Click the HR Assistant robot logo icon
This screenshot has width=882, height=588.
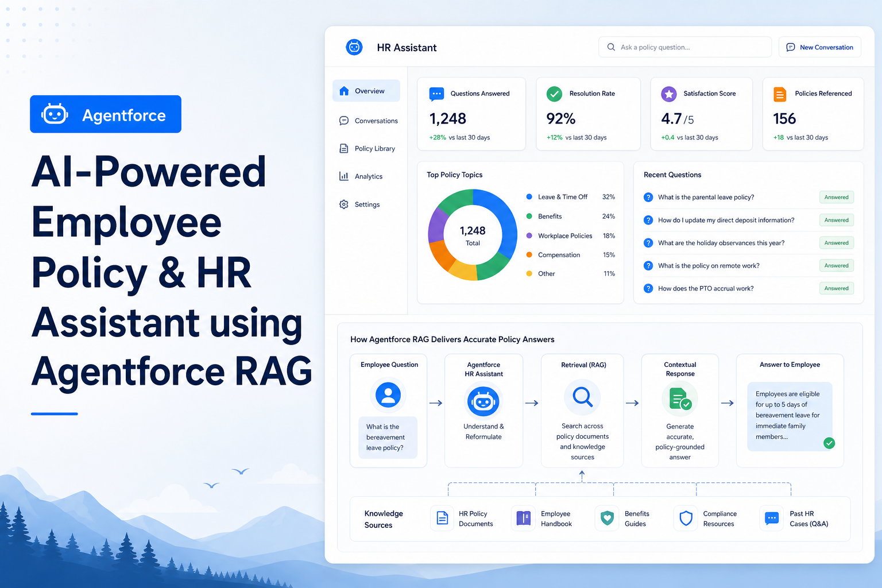354,47
